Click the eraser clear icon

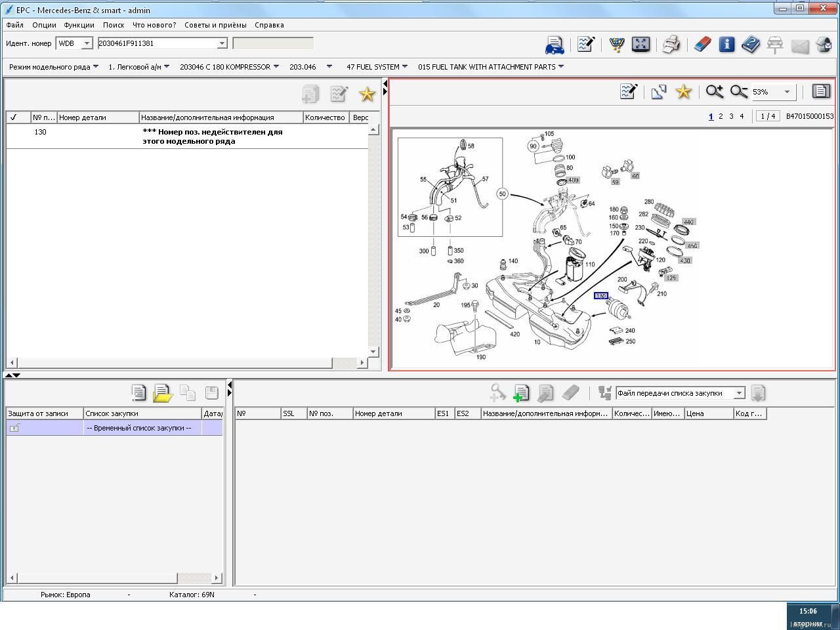click(x=702, y=45)
